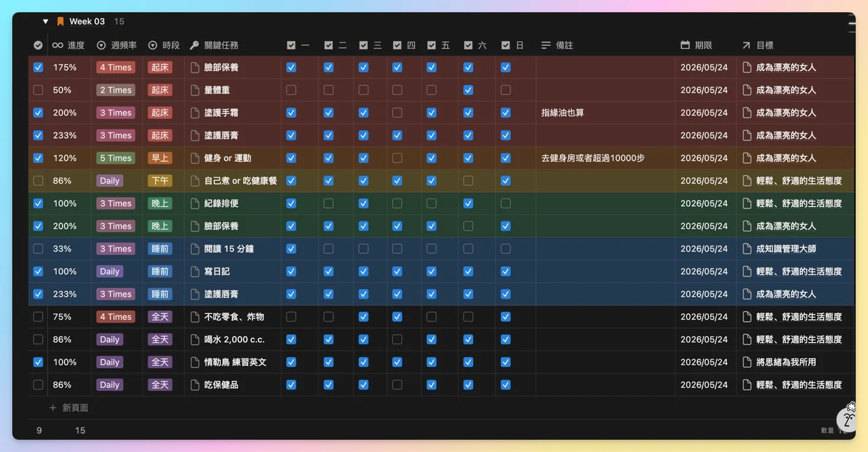Click the orange bookmark icon beside Week 03
The width and height of the screenshot is (868, 452).
click(x=60, y=21)
